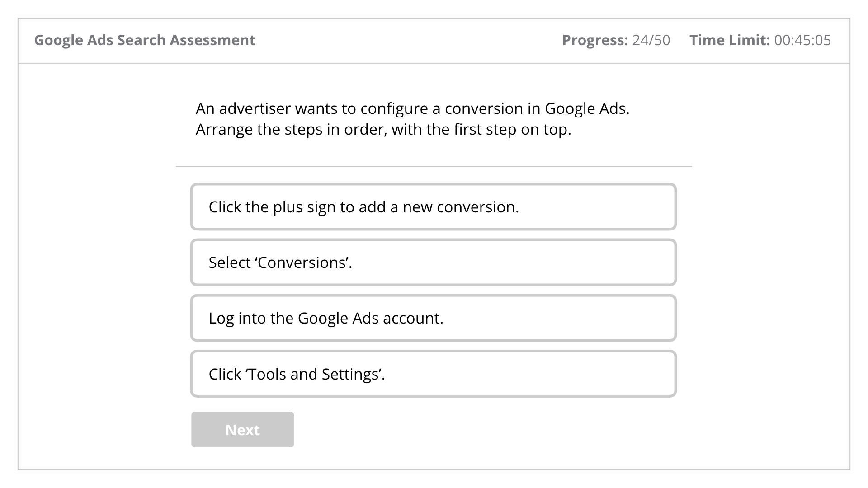Click the 24/50 progress counter
Screen dimensions: 868x488
tap(651, 40)
